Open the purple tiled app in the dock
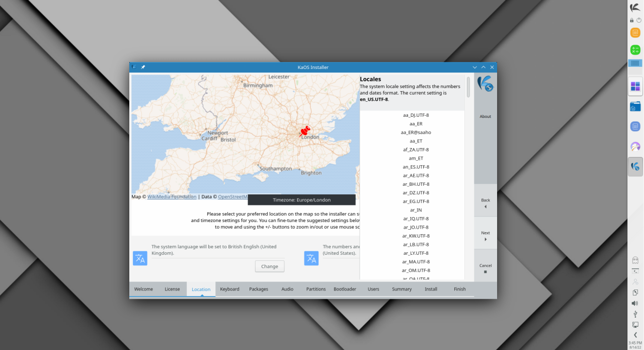This screenshot has height=350, width=644. click(x=635, y=87)
